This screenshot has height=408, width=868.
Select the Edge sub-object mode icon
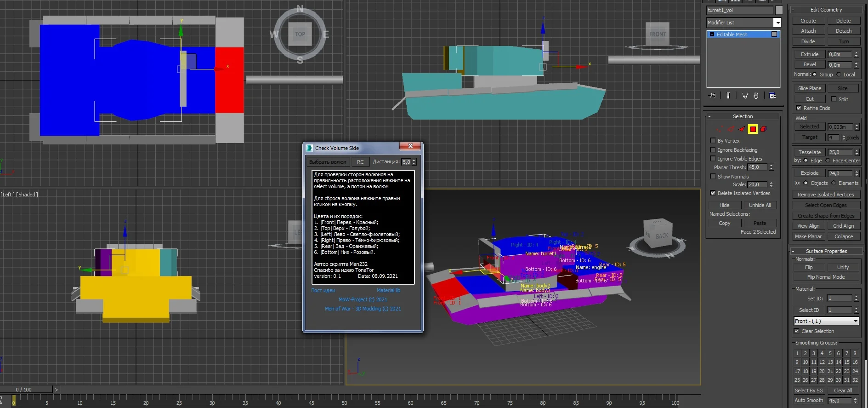click(x=731, y=129)
